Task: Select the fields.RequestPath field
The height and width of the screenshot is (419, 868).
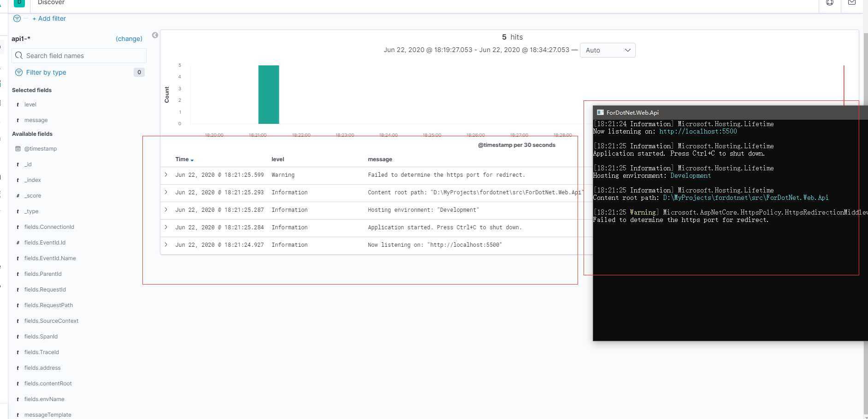Action: [x=48, y=305]
